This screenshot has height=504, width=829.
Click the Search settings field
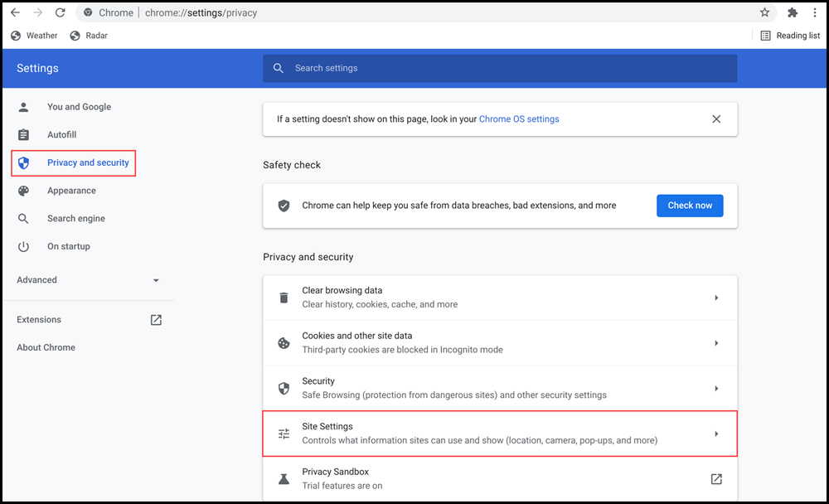[x=500, y=68]
